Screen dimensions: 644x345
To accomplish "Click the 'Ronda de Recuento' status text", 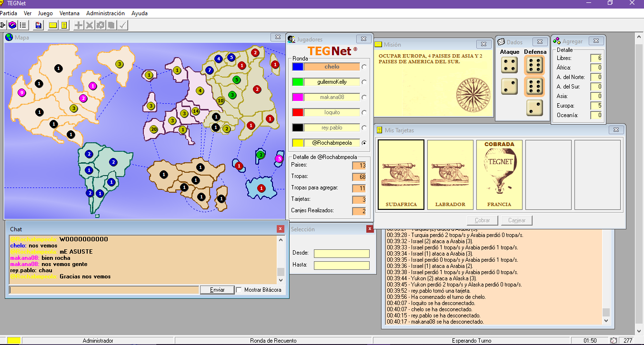I will pos(273,341).
